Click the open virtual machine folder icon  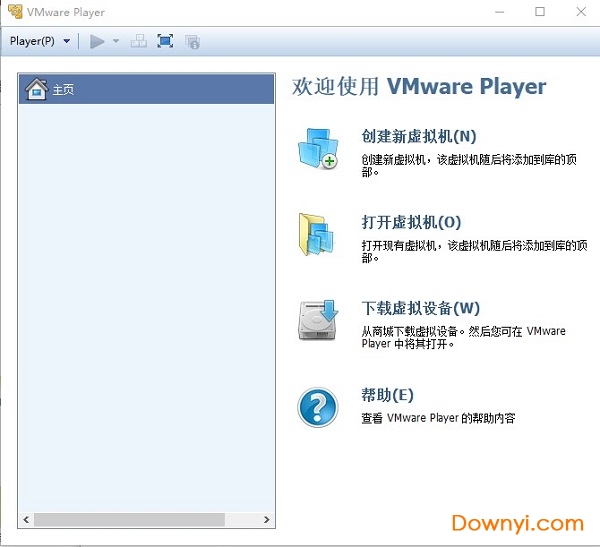point(316,234)
